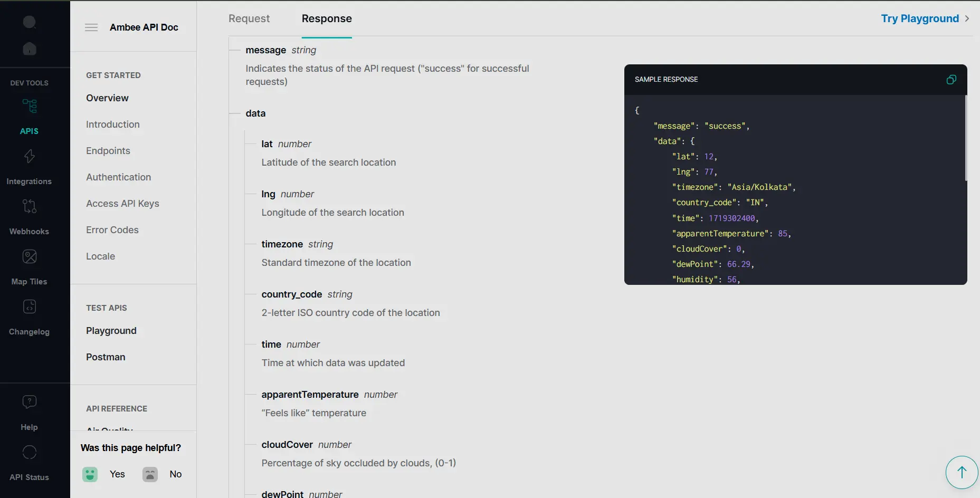Copy the sample response using copy icon
This screenshot has height=498, width=980.
[x=951, y=79]
